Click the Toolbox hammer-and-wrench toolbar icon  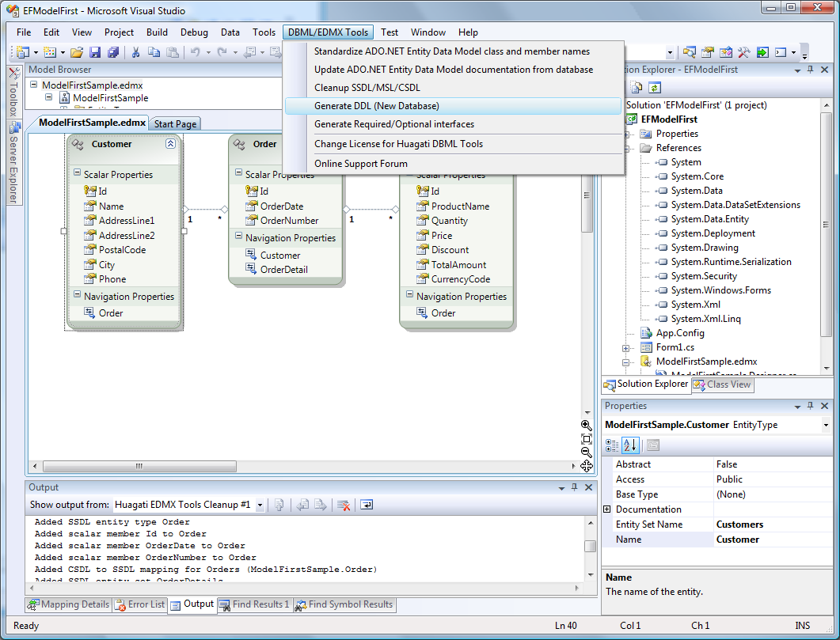743,52
